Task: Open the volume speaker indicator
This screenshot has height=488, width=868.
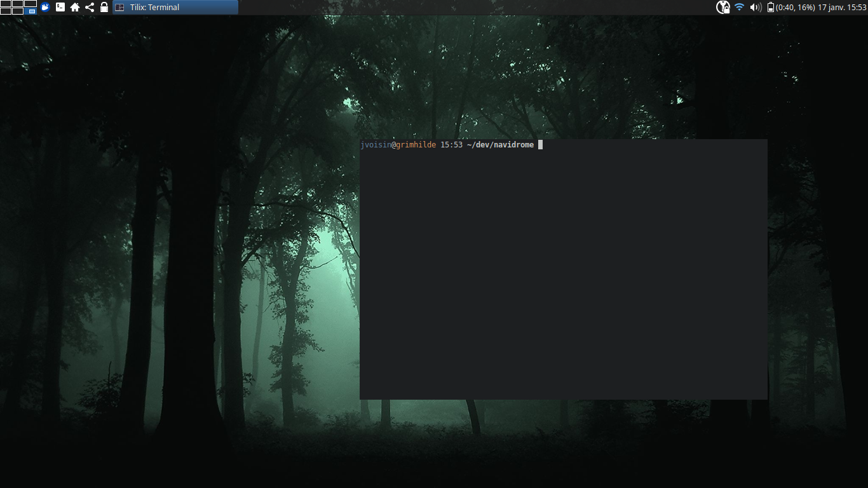Action: click(x=756, y=7)
